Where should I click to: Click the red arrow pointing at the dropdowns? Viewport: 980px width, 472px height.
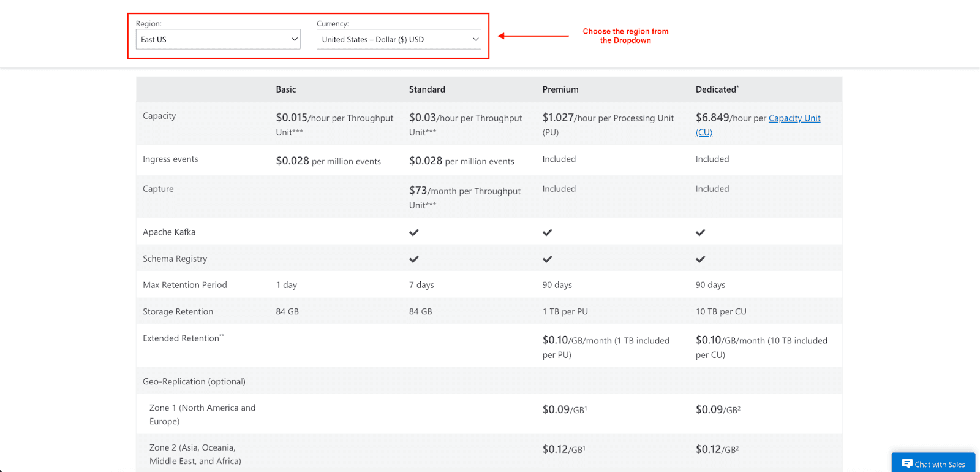[x=533, y=36]
